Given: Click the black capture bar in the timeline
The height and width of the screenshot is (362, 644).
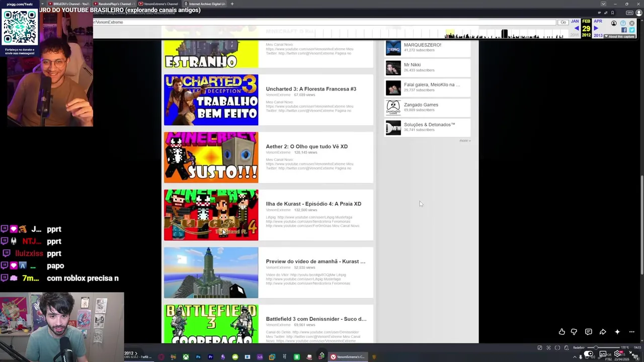Looking at the screenshot, I should (x=504, y=34).
